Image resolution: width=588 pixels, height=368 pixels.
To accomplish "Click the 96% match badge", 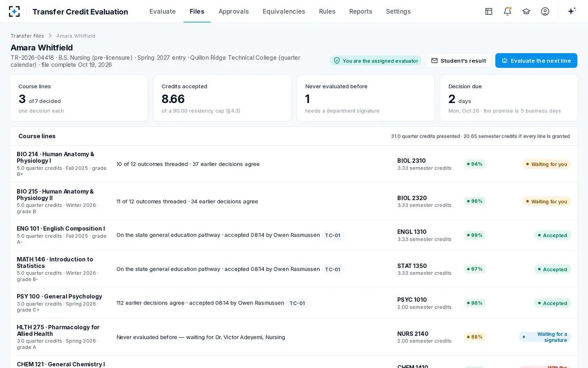I will tap(474, 201).
